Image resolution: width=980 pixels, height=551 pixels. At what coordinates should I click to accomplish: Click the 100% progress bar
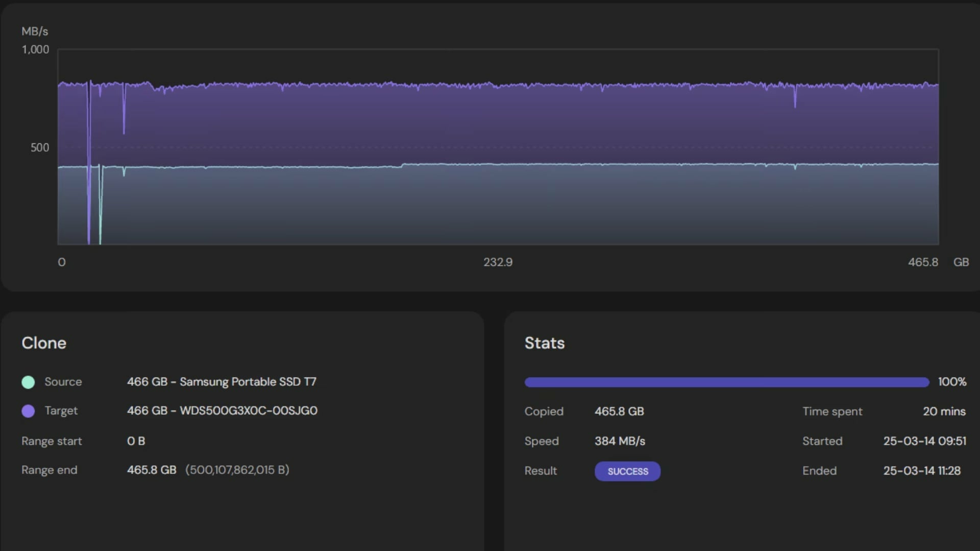(726, 382)
